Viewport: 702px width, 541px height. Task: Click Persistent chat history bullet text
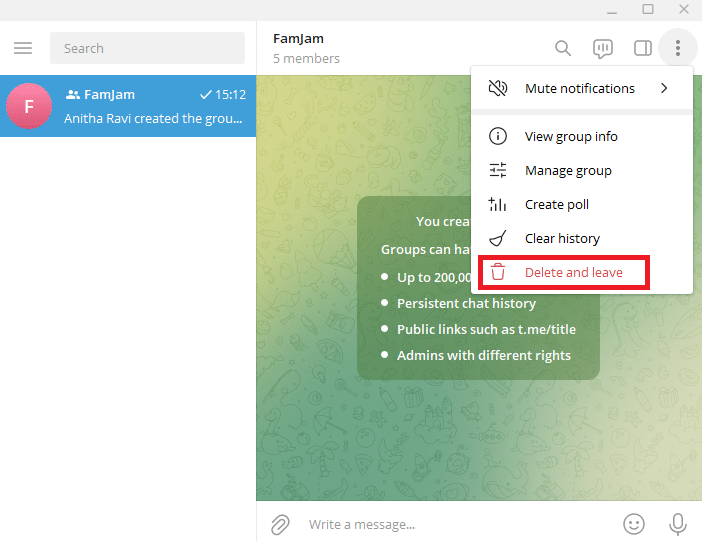[x=467, y=303]
